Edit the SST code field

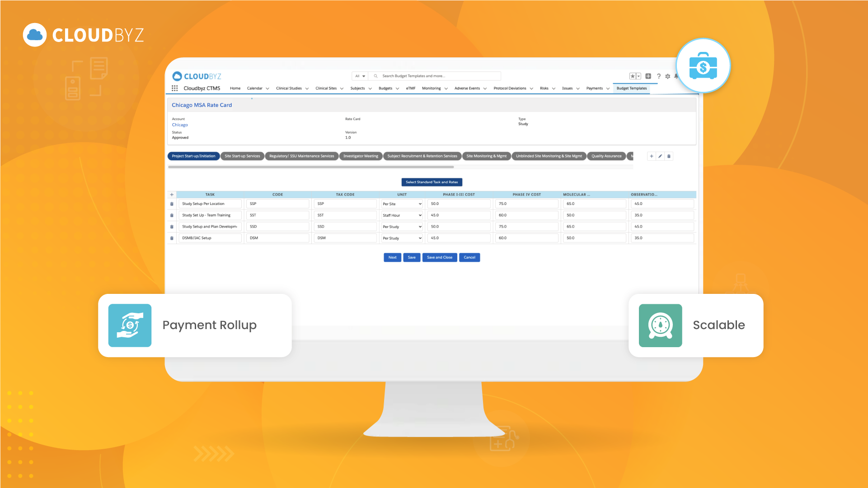[x=278, y=215]
